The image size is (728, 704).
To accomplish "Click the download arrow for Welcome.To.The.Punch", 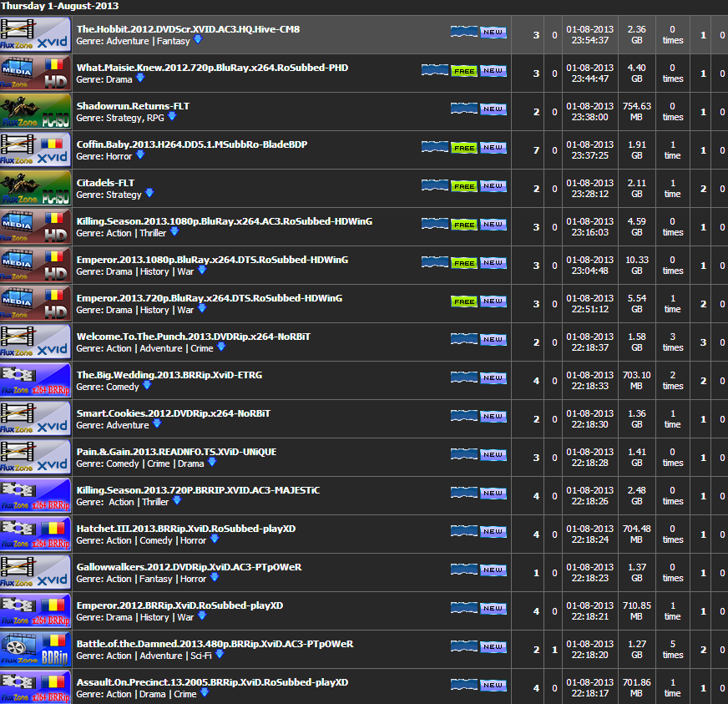I will click(221, 347).
